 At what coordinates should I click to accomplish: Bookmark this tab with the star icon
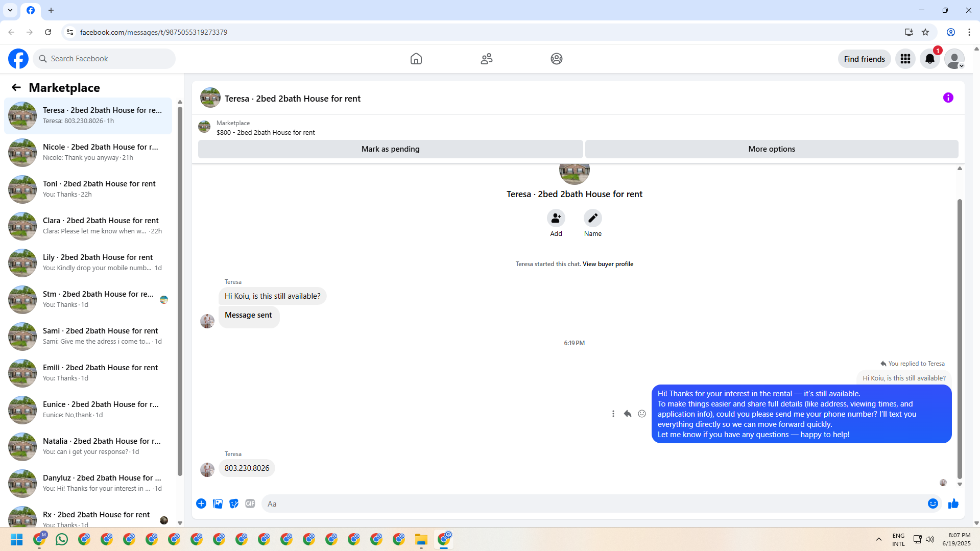tap(925, 32)
